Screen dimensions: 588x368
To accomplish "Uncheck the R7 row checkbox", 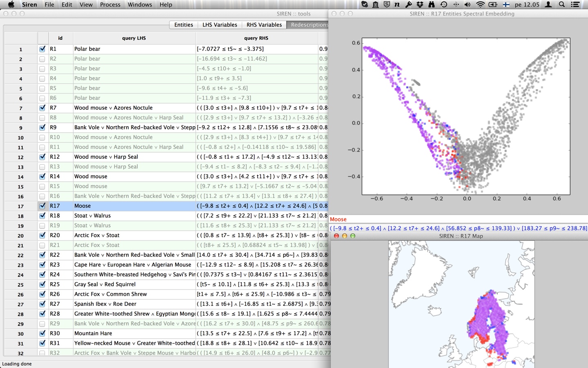I will click(42, 108).
